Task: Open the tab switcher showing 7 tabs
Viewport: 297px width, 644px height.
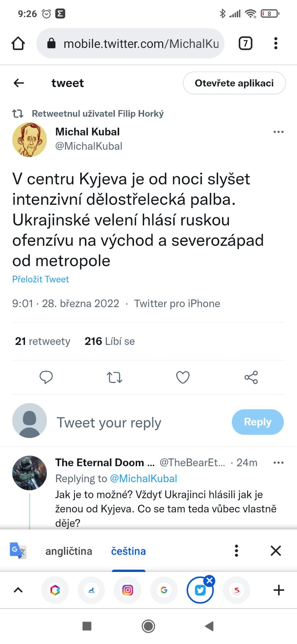Action: pos(245,43)
